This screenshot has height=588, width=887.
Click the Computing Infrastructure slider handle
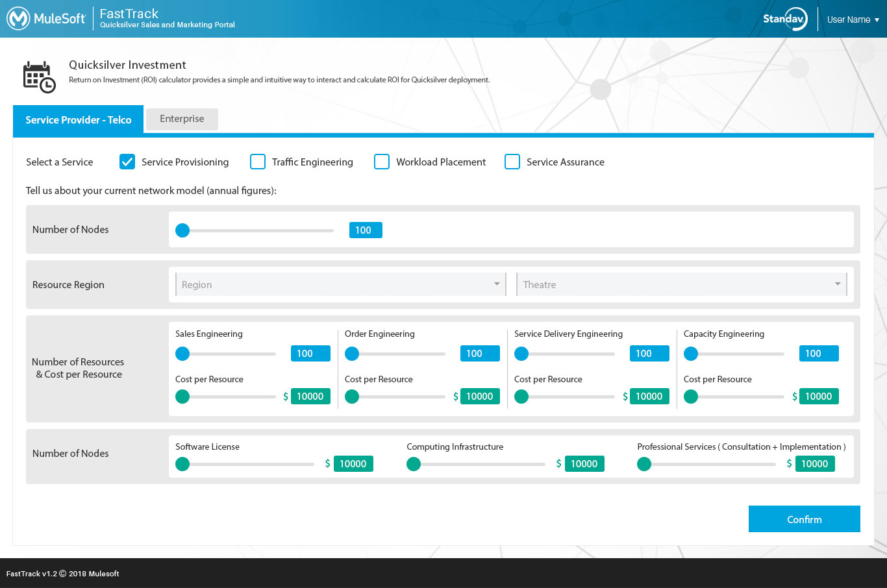pos(414,464)
